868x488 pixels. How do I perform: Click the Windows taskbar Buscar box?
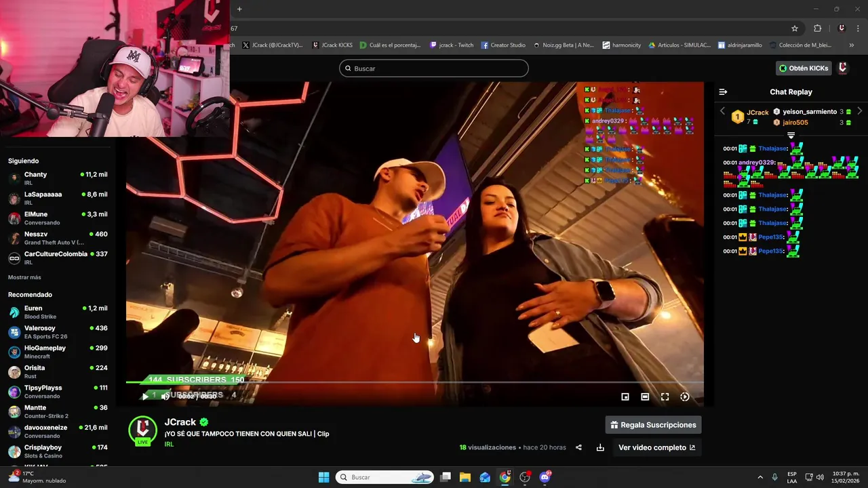[x=384, y=477]
